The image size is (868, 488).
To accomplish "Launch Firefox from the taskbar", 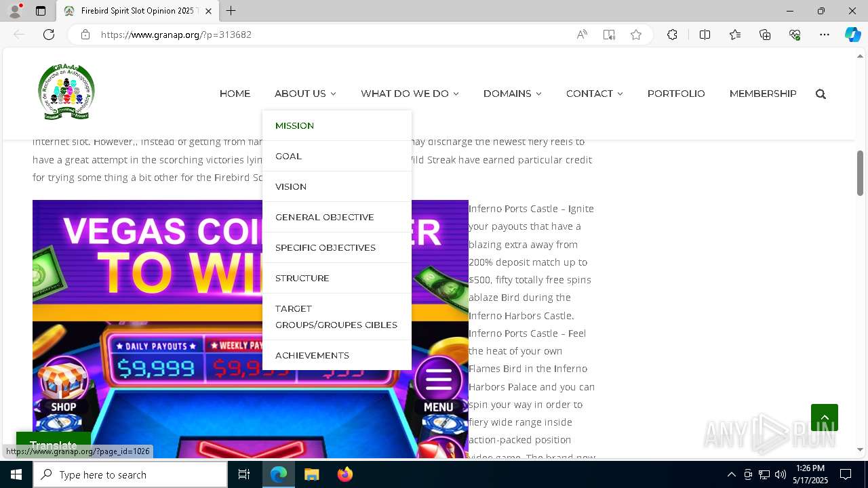I will pos(345,474).
